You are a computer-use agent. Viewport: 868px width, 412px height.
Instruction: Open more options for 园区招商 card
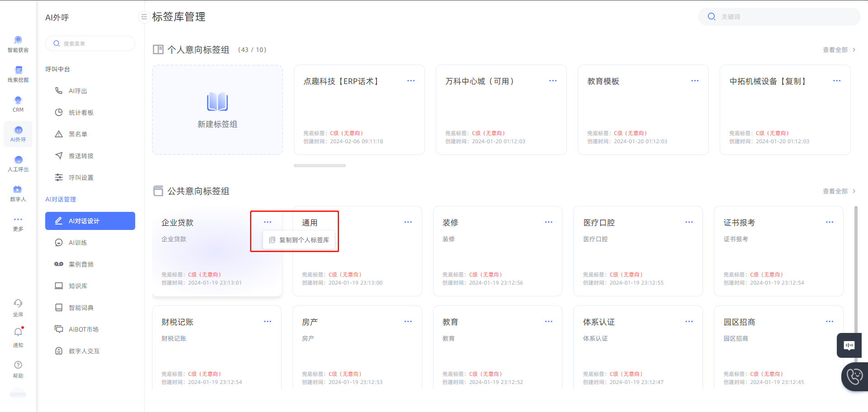[x=830, y=322]
